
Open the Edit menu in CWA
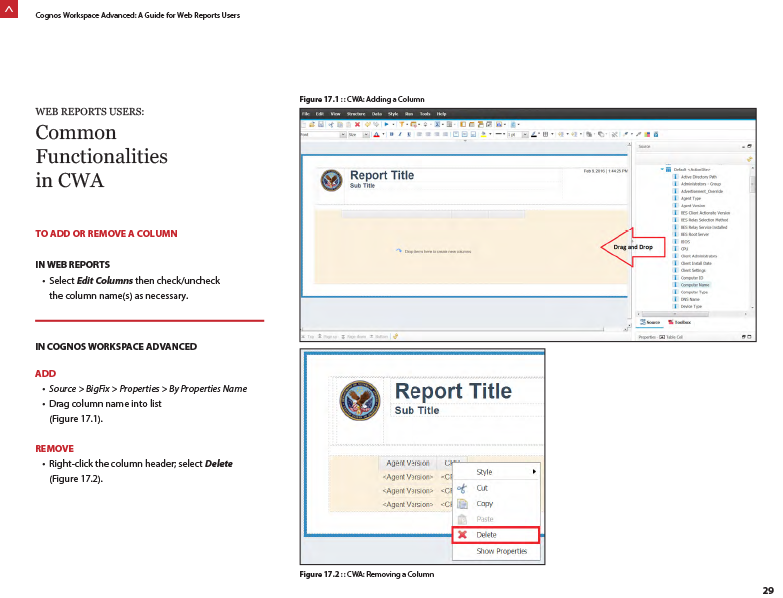320,114
